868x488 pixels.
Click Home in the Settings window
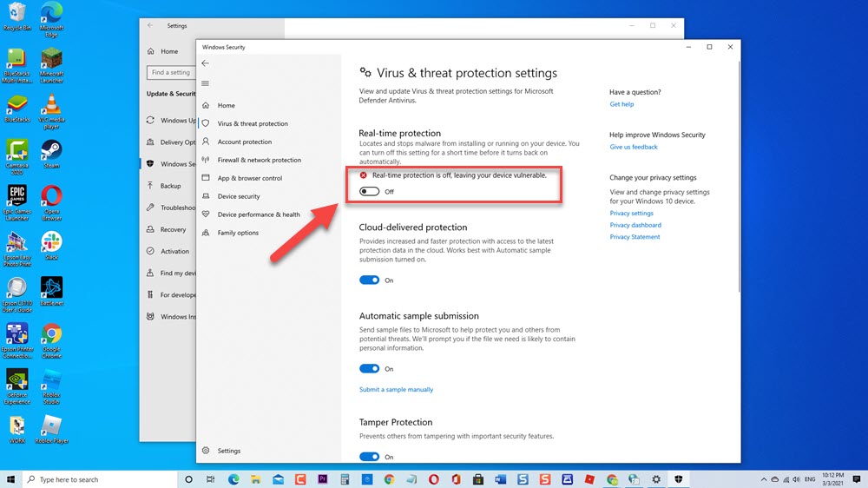168,51
